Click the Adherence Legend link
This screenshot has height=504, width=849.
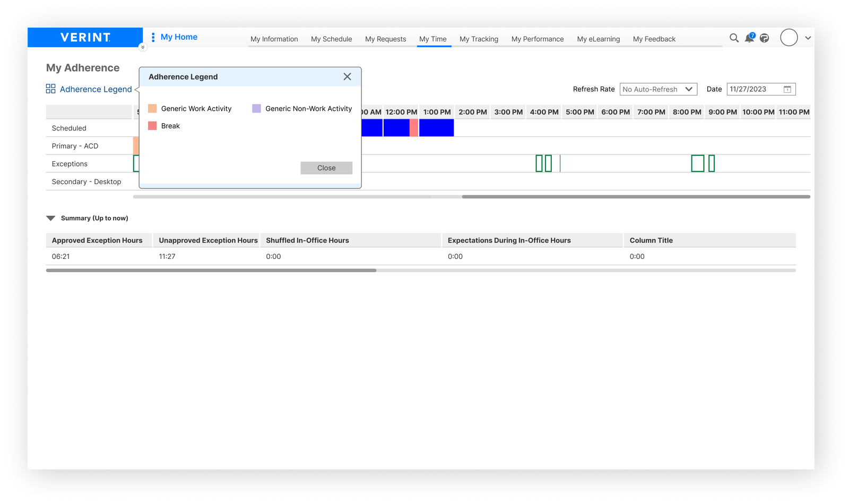click(96, 89)
